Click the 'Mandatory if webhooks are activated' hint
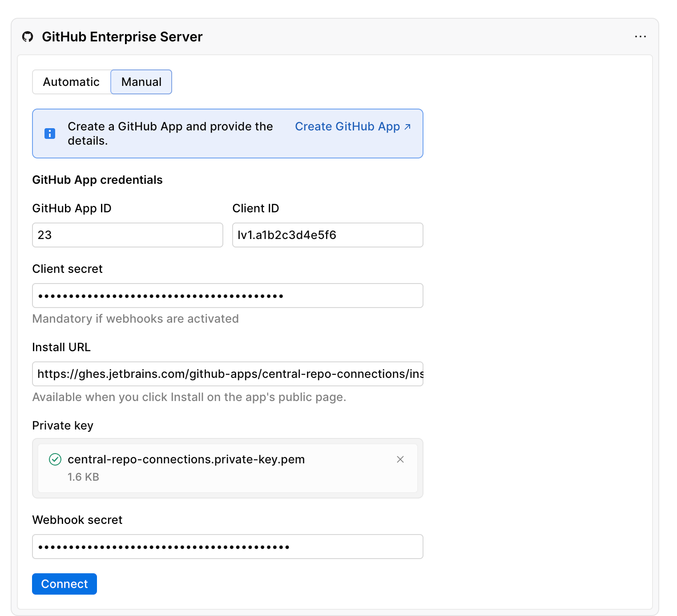 pyautogui.click(x=136, y=319)
